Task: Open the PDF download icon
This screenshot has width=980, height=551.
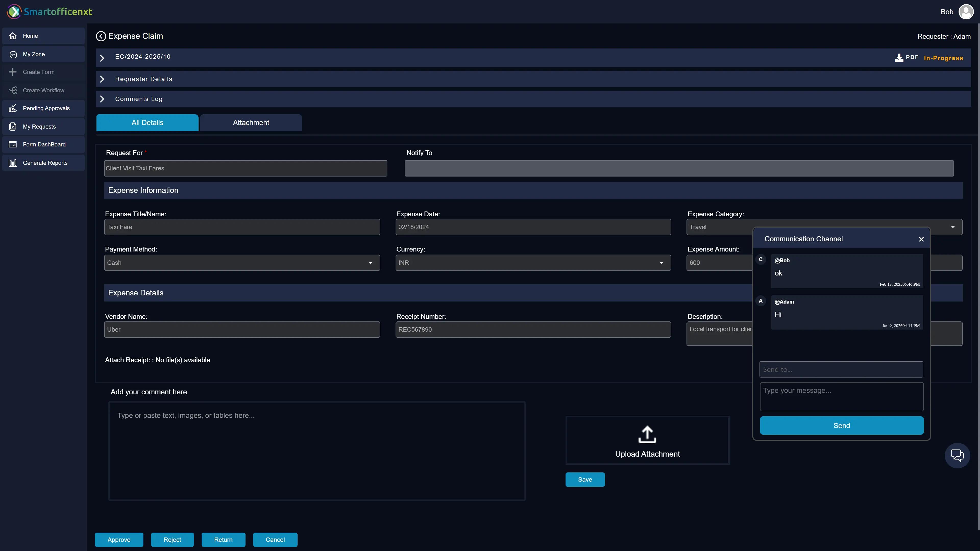Action: 899,57
